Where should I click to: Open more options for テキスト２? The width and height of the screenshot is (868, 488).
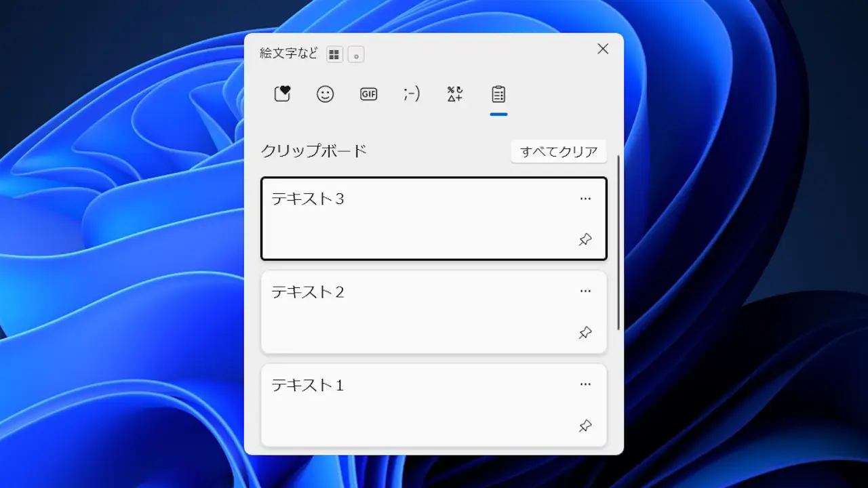tap(585, 291)
